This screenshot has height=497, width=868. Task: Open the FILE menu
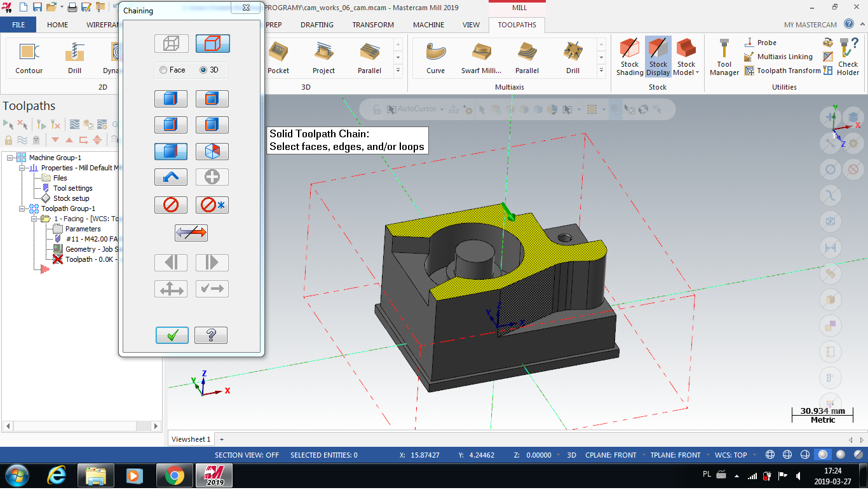click(18, 25)
